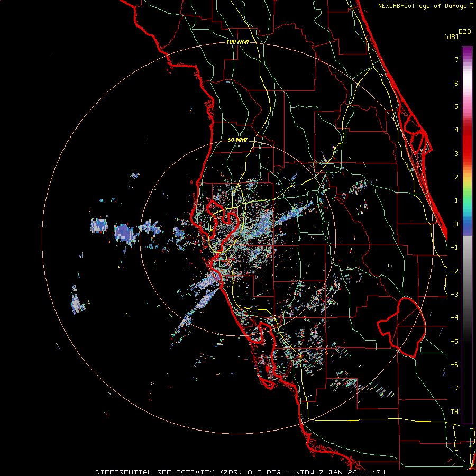Click the 7 value on color scale

456,59
